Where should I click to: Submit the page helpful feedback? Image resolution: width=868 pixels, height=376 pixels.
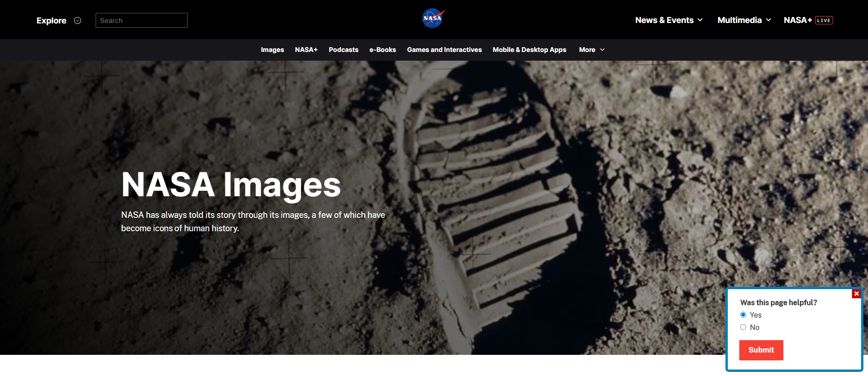761,350
